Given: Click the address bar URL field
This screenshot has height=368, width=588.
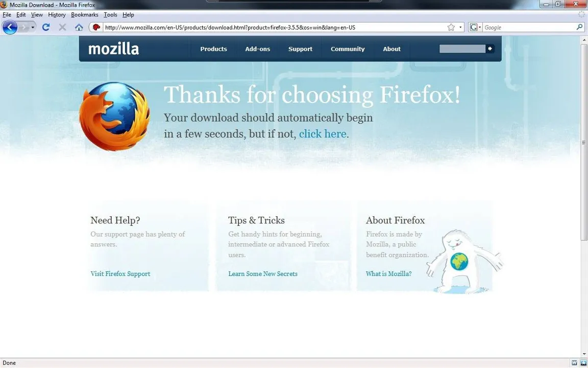Looking at the screenshot, I should 275,28.
